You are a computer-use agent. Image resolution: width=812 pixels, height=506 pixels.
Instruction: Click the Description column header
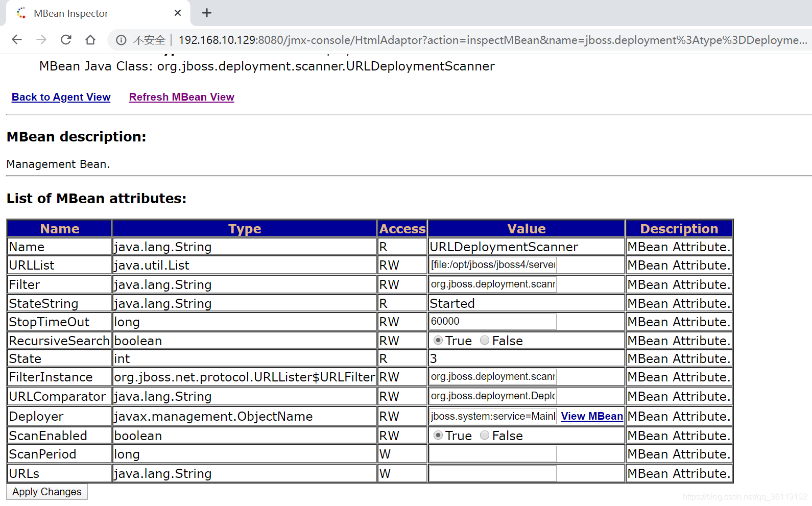click(x=679, y=229)
